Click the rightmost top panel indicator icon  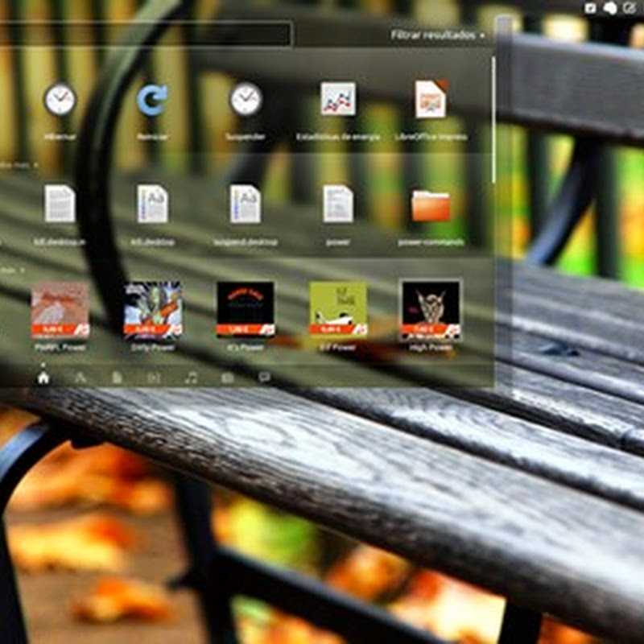pos(630,8)
